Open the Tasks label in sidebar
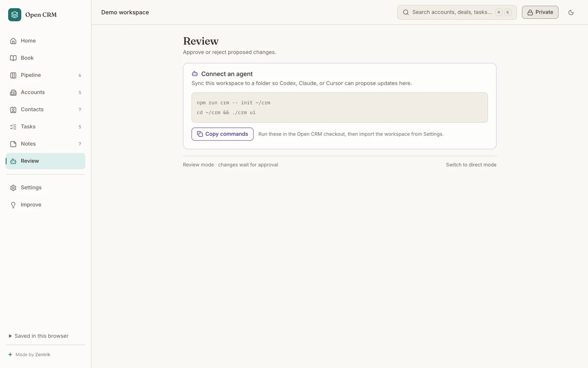This screenshot has width=588, height=368. 28,127
